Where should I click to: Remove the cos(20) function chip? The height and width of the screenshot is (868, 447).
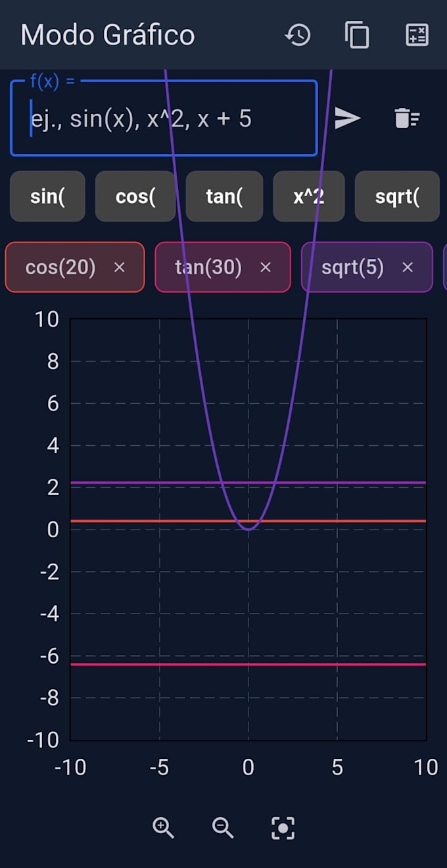pyautogui.click(x=119, y=267)
